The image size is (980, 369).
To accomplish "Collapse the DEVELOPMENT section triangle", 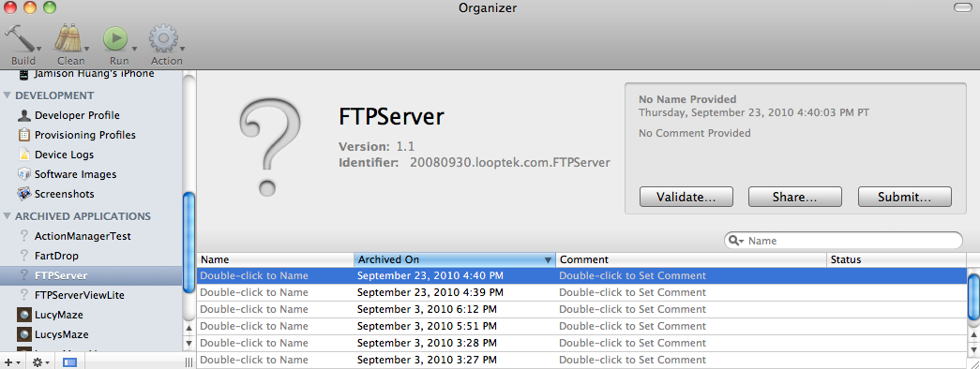I will point(8,96).
